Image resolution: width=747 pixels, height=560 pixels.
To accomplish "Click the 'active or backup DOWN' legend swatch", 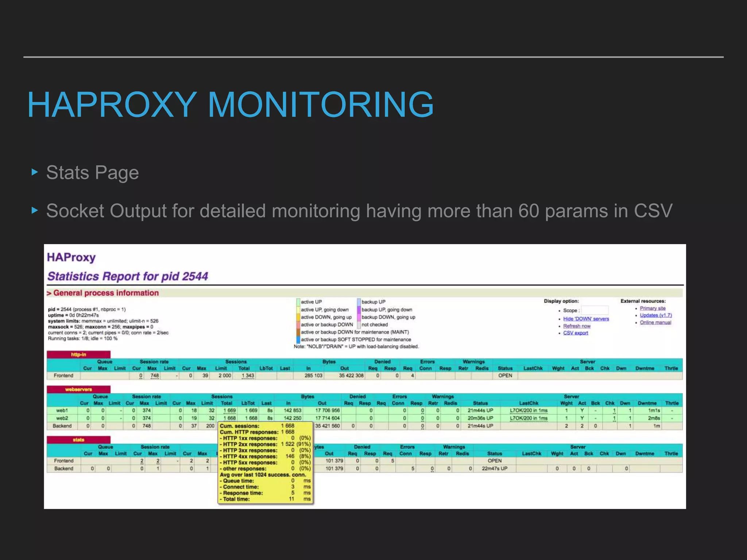I will [298, 324].
